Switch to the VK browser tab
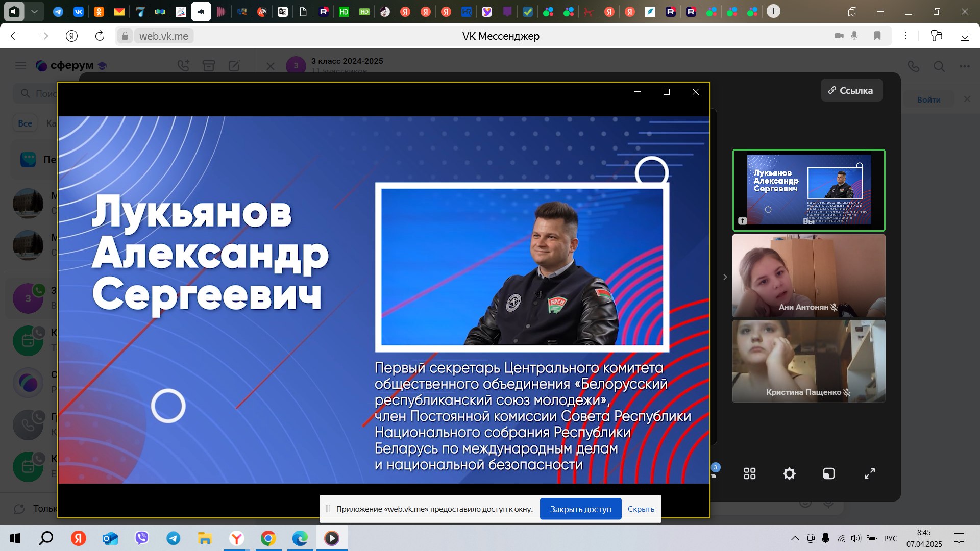The width and height of the screenshot is (980, 551). pyautogui.click(x=79, y=11)
